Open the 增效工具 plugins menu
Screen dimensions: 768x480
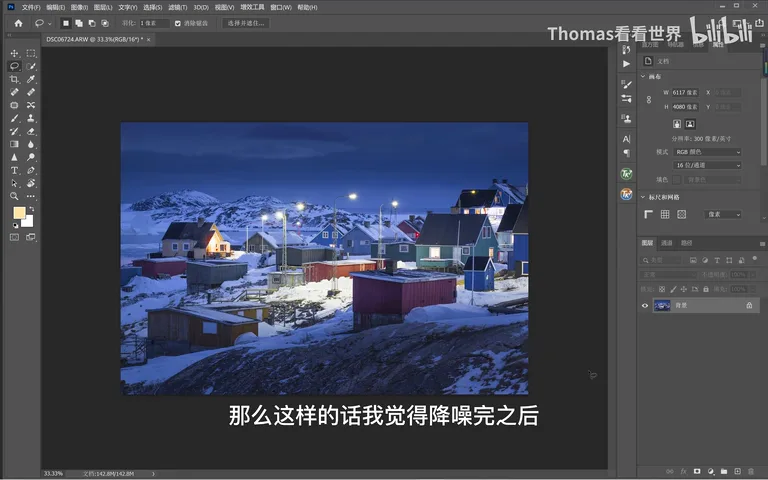[252, 7]
